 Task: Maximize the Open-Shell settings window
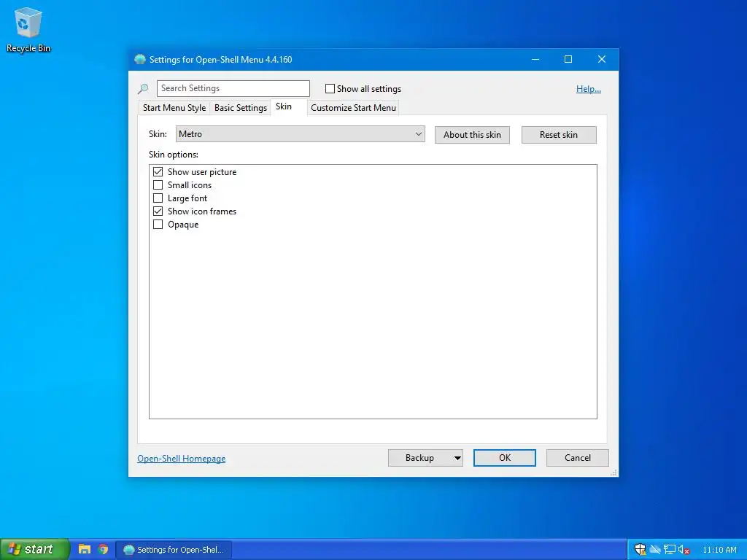(568, 59)
